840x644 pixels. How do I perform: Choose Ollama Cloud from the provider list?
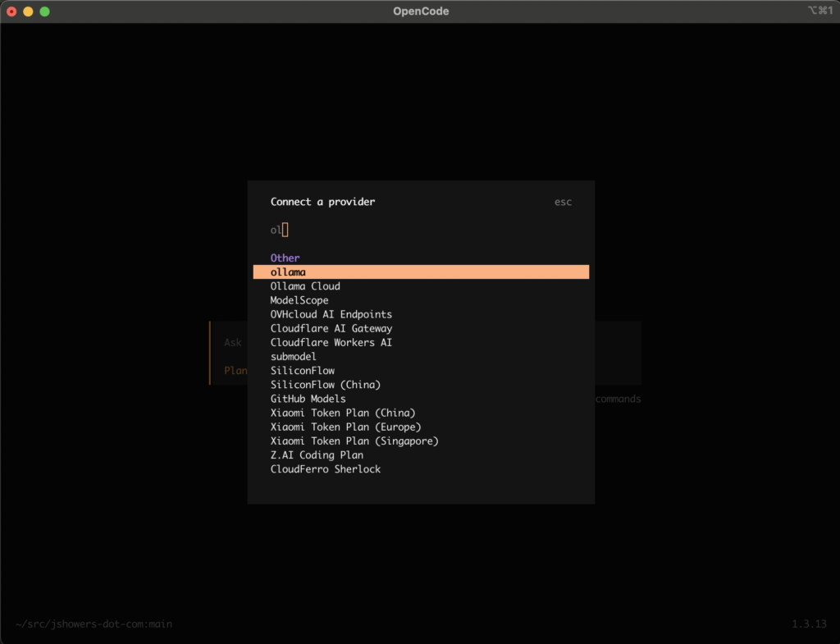[305, 286]
